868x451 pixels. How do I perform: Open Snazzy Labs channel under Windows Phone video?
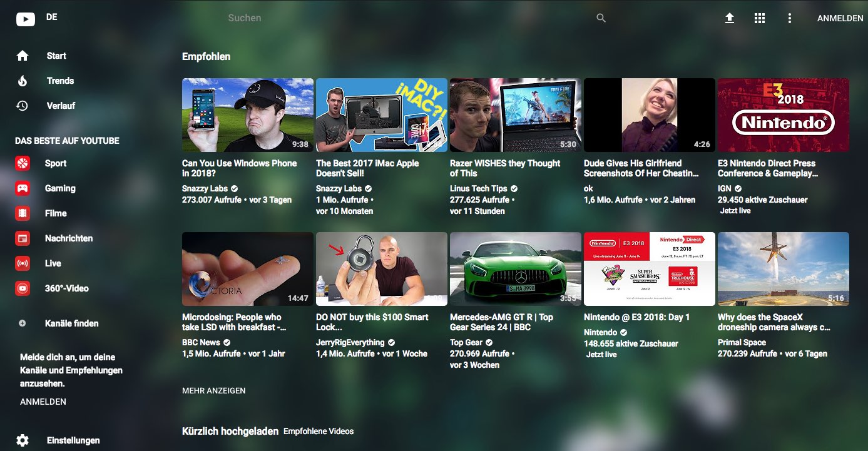[x=205, y=188]
